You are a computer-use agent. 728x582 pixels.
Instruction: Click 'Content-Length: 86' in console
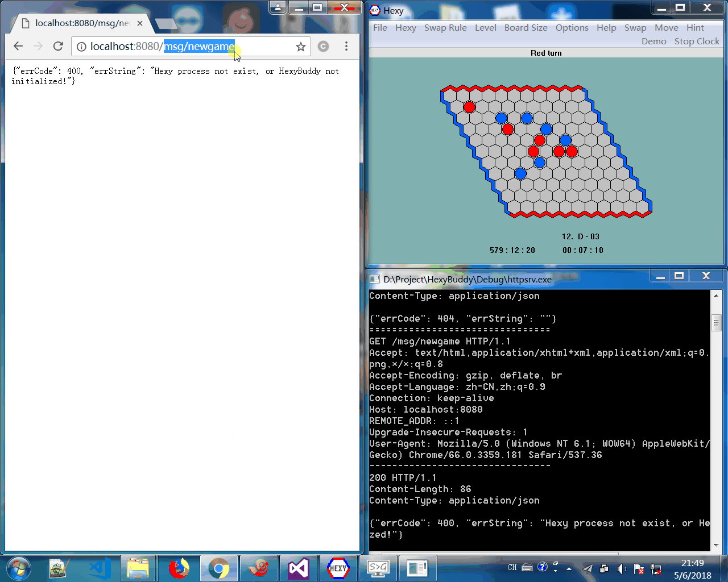420,489
